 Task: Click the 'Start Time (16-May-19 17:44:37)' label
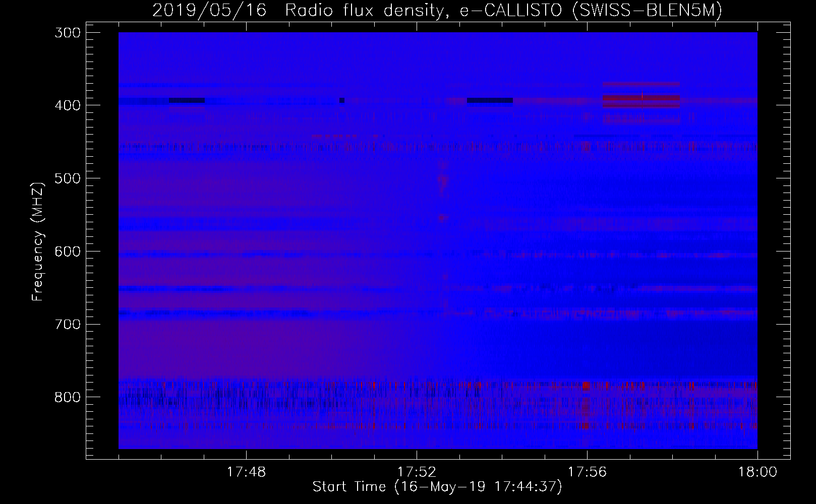[x=437, y=487]
